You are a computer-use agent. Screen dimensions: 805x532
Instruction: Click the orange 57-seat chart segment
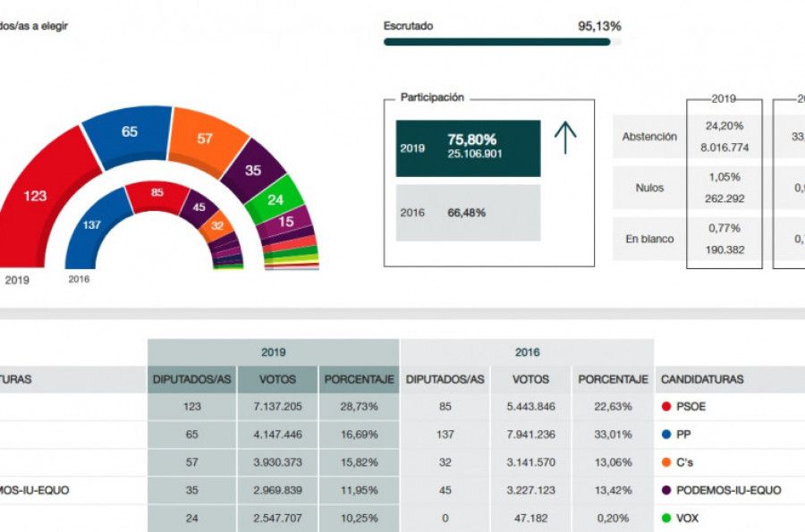click(x=206, y=140)
